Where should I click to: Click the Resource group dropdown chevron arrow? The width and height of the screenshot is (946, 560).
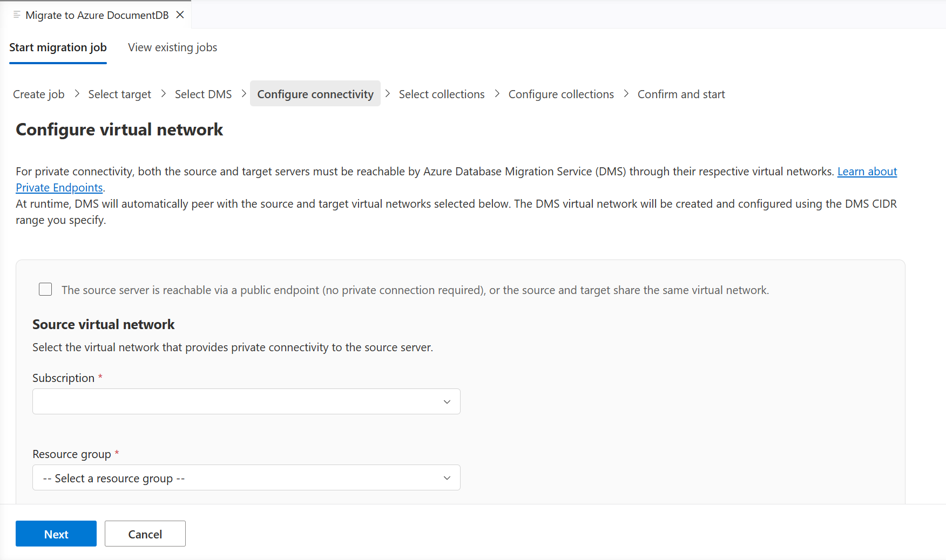[447, 478]
